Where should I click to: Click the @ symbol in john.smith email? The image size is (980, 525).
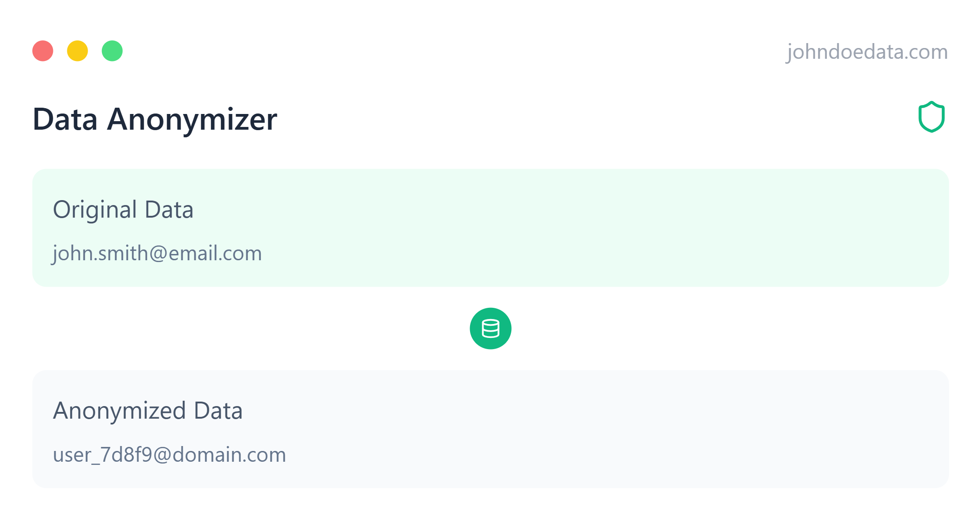tap(158, 254)
